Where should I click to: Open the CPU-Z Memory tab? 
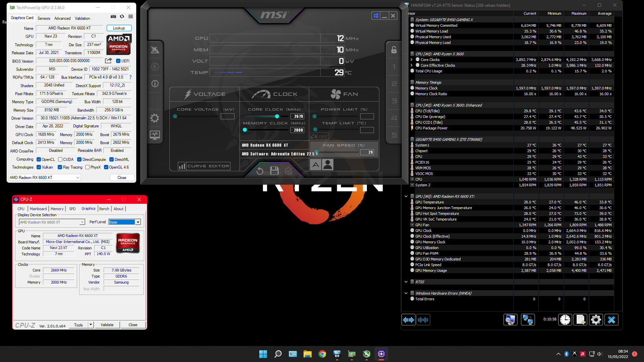click(x=57, y=209)
